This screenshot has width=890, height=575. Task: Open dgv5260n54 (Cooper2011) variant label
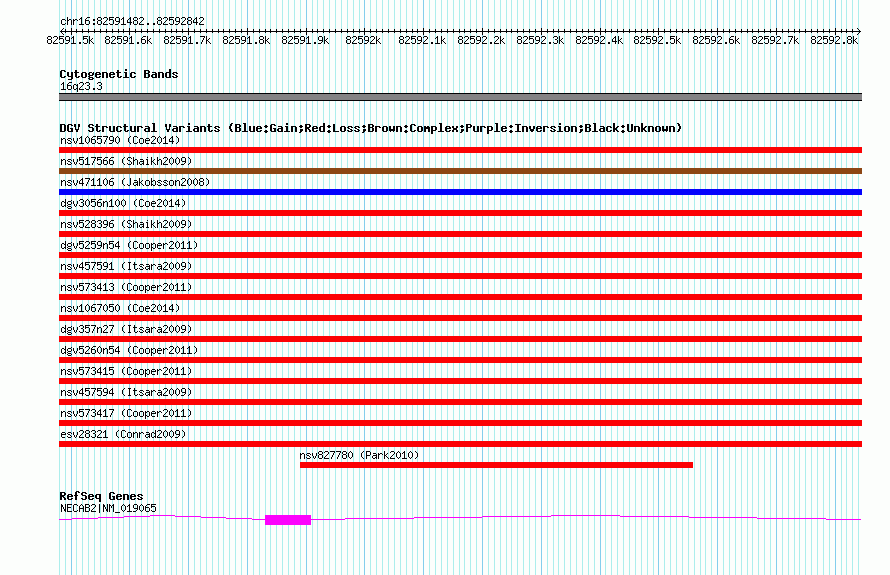129,350
